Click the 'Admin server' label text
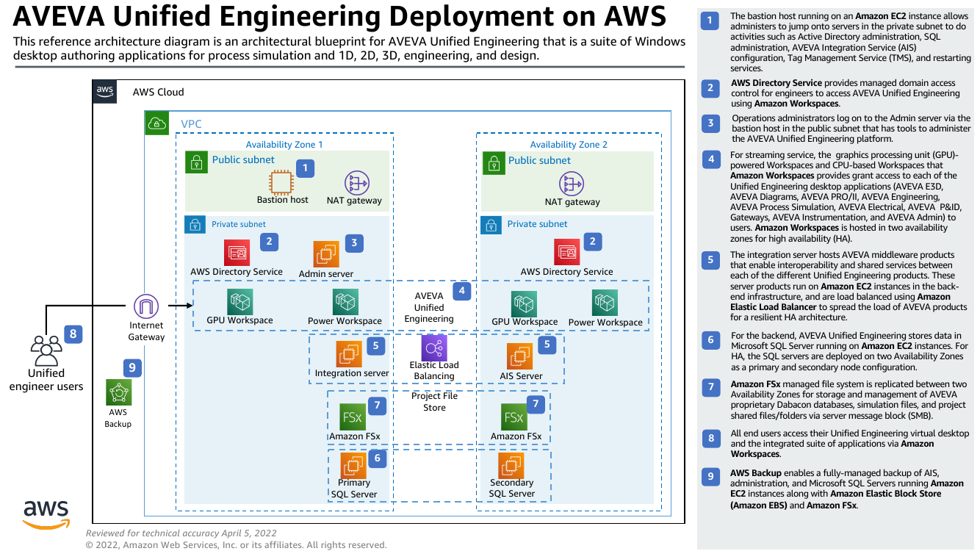This screenshot has width=980, height=551. [326, 274]
